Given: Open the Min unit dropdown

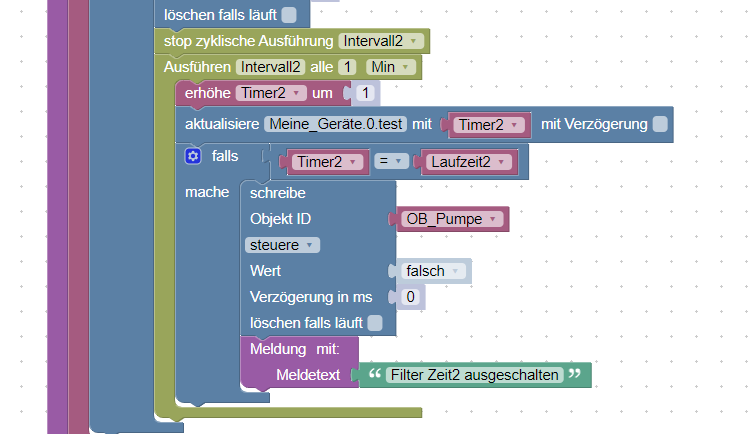Looking at the screenshot, I should 391,67.
